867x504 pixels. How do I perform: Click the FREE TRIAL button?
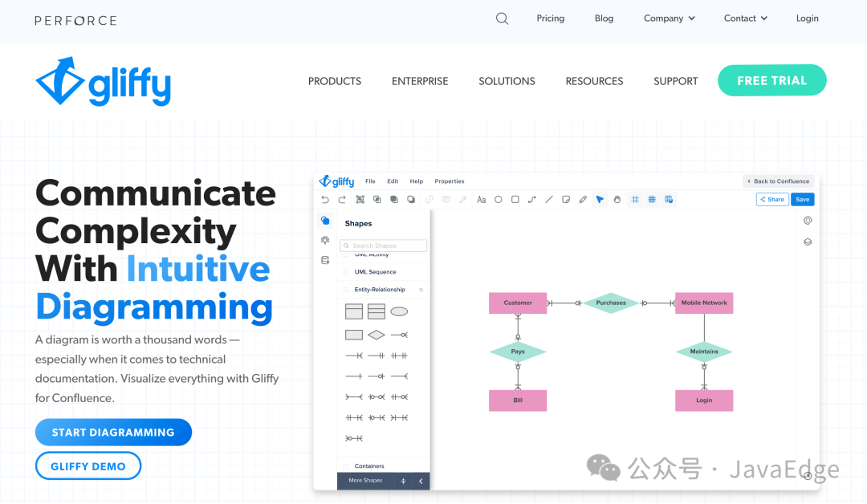point(772,81)
